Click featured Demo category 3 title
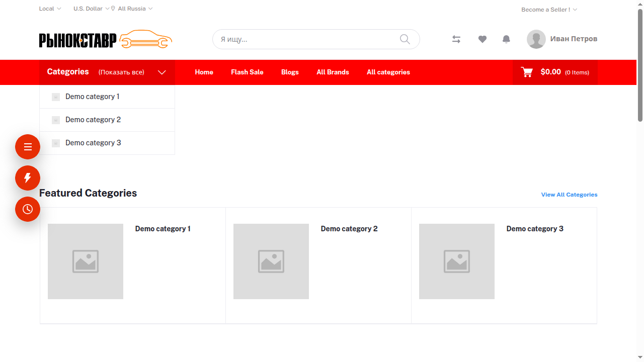This screenshot has width=644, height=362. point(535,229)
